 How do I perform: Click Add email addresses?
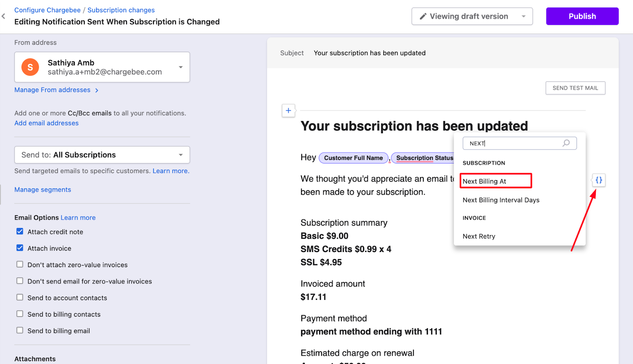point(46,123)
